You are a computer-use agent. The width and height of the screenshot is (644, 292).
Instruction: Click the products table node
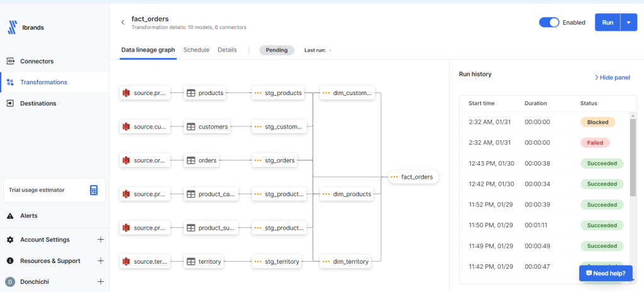click(x=205, y=93)
